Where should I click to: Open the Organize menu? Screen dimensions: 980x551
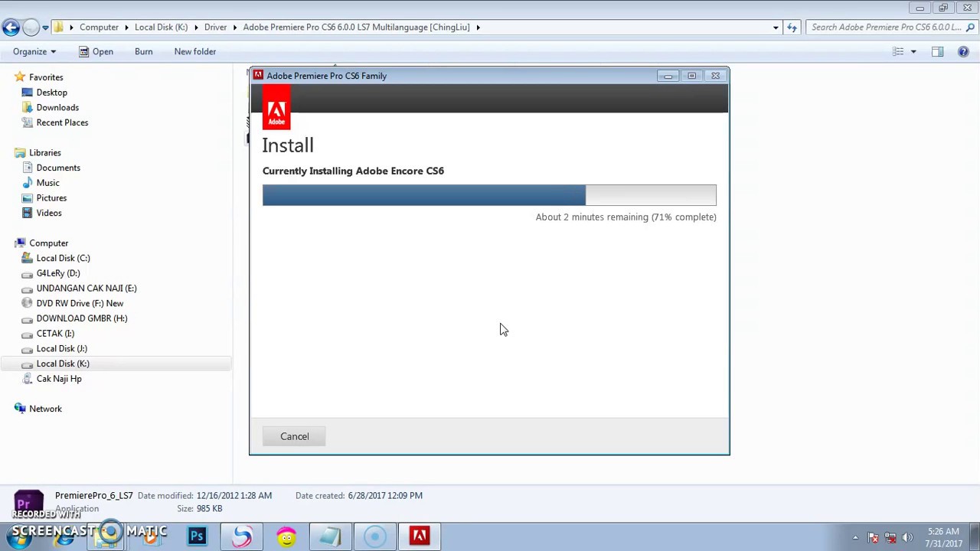coord(34,51)
